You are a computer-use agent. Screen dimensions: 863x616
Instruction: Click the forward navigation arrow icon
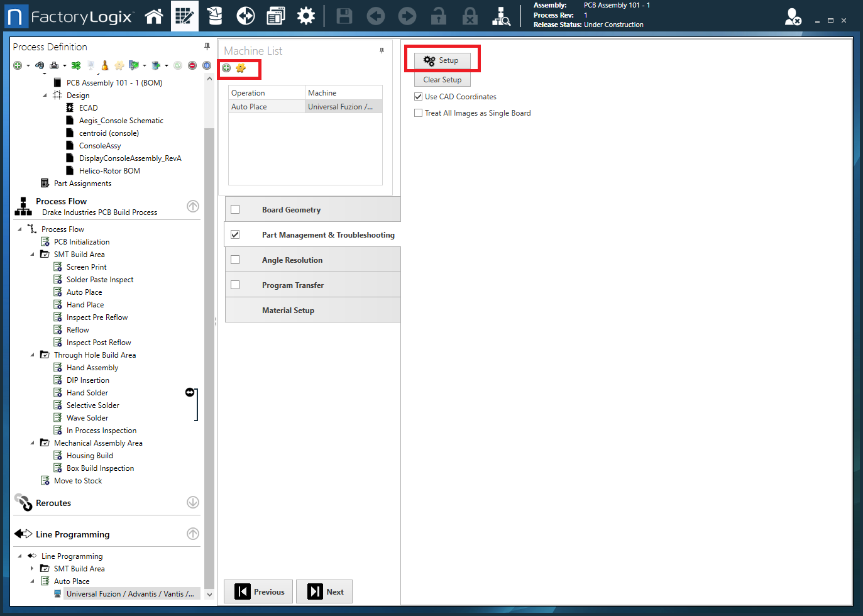point(407,16)
